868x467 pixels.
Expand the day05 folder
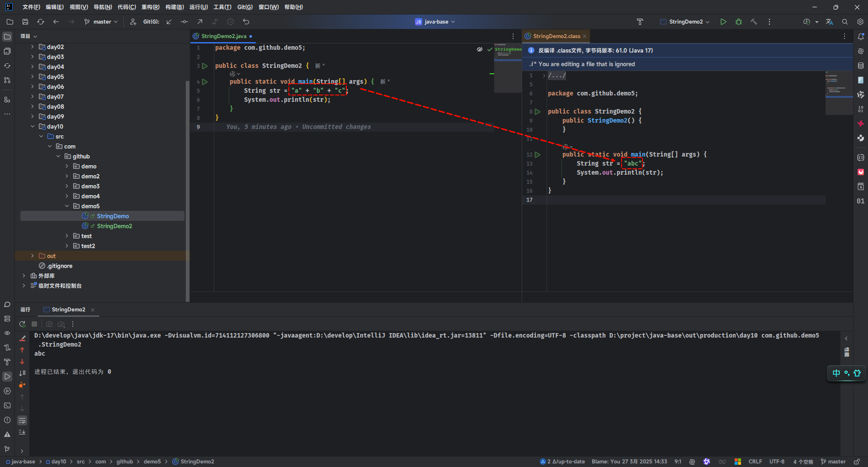coord(32,77)
